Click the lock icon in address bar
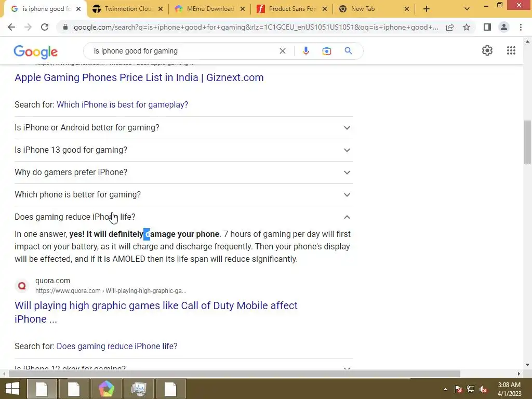The width and height of the screenshot is (532, 399). [x=65, y=27]
